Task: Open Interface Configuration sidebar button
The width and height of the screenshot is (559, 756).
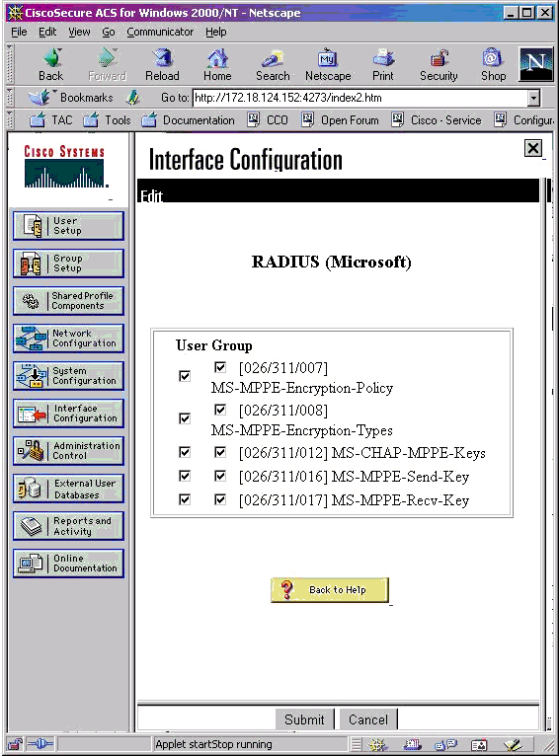Action: 68,414
